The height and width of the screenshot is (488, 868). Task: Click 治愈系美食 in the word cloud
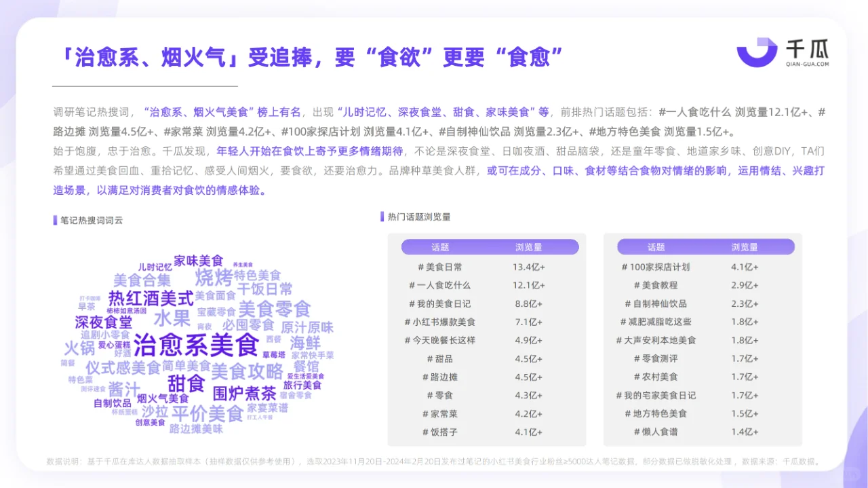pyautogui.click(x=196, y=345)
